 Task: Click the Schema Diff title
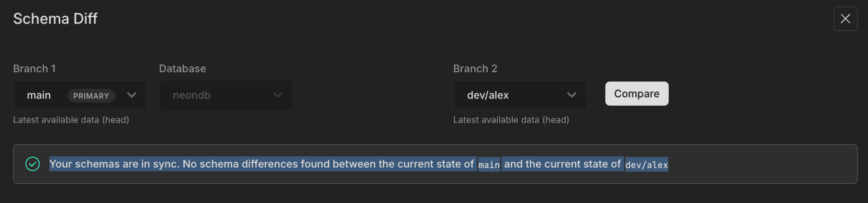point(55,19)
